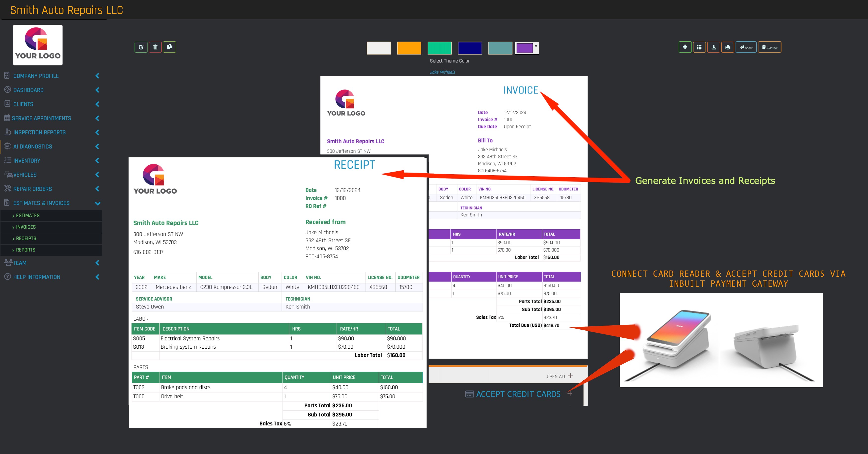Click the Accept Credit Cards link

click(518, 394)
